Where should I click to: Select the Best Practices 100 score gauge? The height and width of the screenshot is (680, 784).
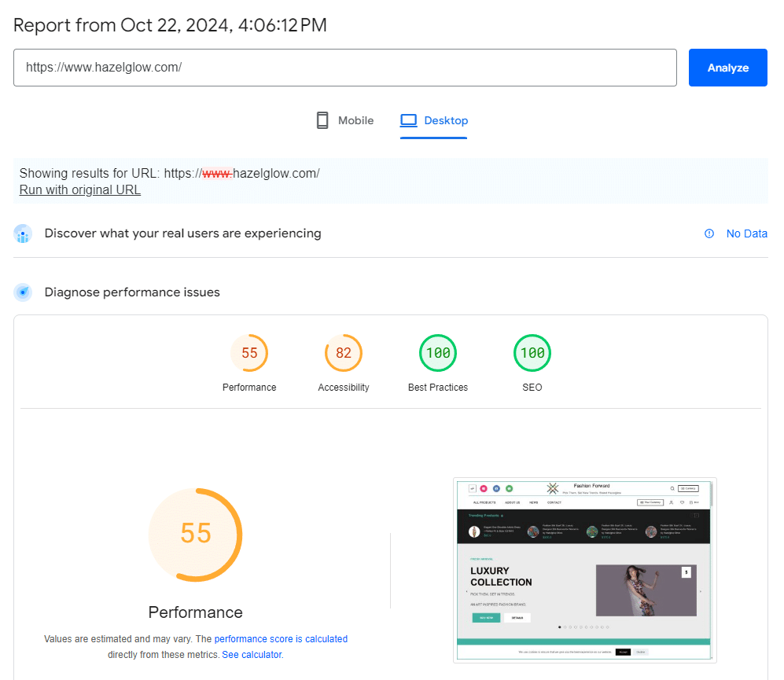438,354
